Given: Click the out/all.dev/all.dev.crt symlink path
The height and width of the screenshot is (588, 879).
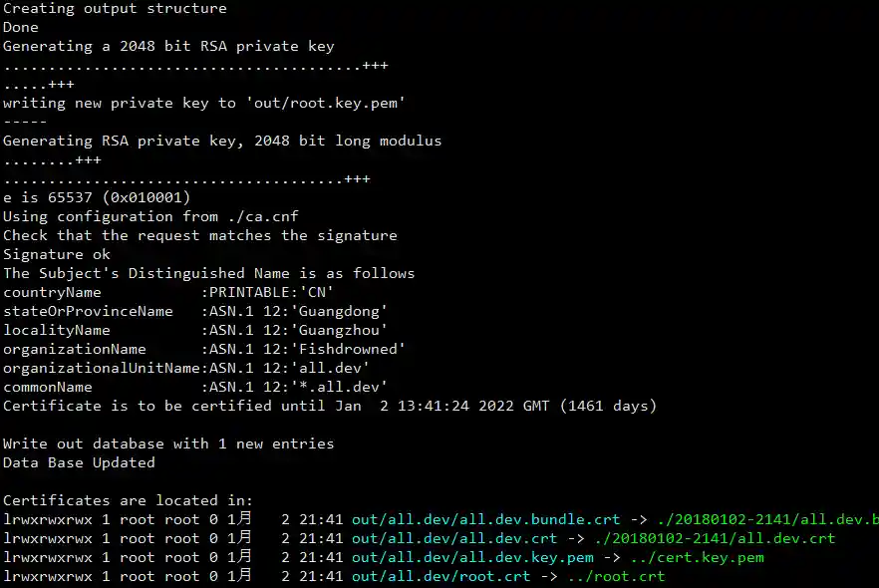Looking at the screenshot, I should pyautogui.click(x=454, y=539).
